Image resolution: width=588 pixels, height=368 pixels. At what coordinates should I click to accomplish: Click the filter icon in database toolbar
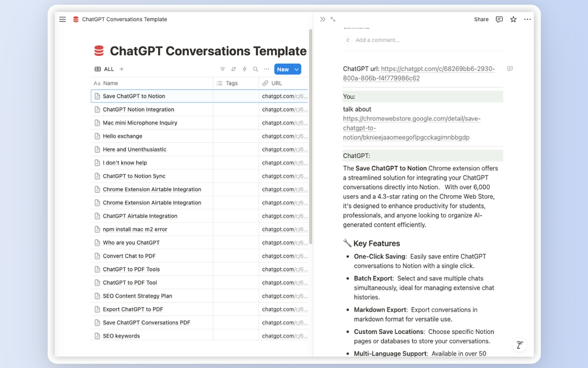(222, 69)
